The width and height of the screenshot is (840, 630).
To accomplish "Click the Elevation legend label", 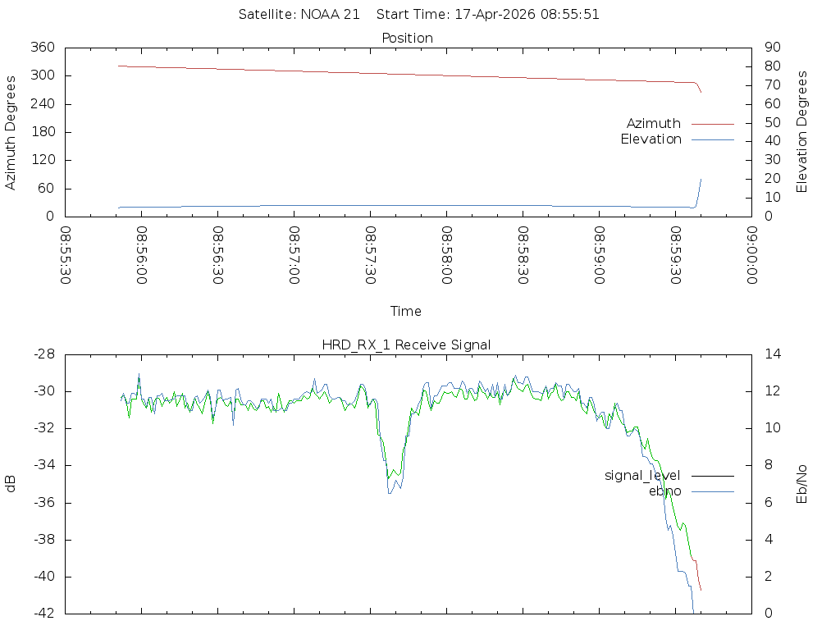I will (x=651, y=139).
